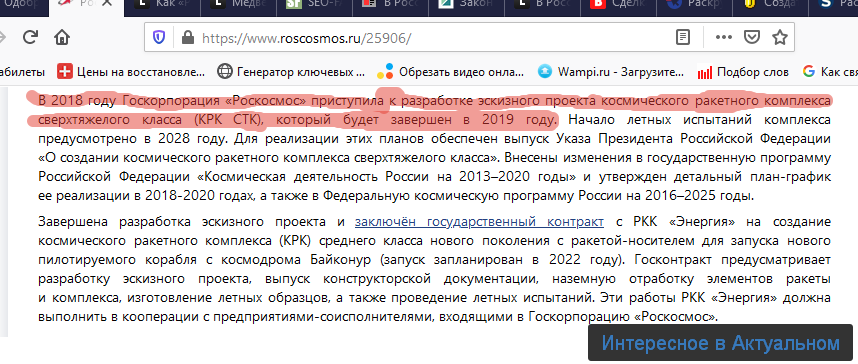
Task: Switch to the 'Закон' tab
Action: point(466,5)
